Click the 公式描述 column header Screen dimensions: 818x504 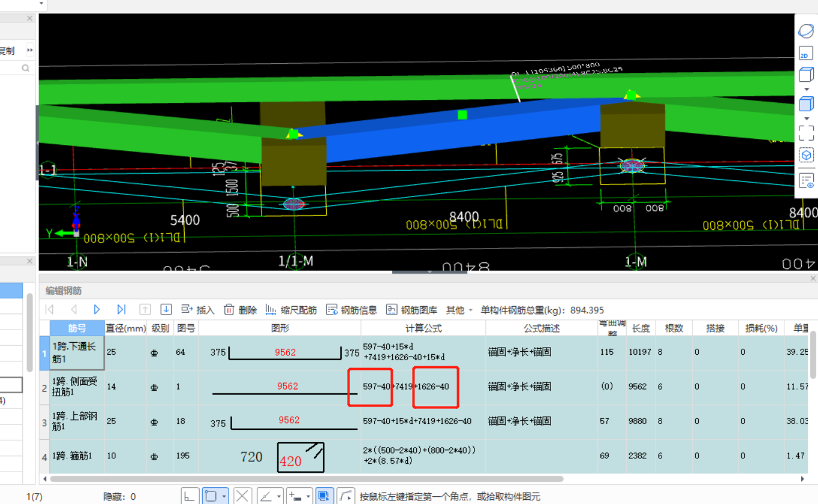pos(541,328)
